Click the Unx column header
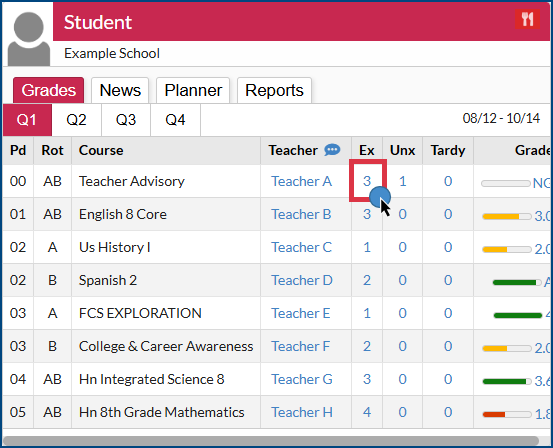 pos(402,150)
